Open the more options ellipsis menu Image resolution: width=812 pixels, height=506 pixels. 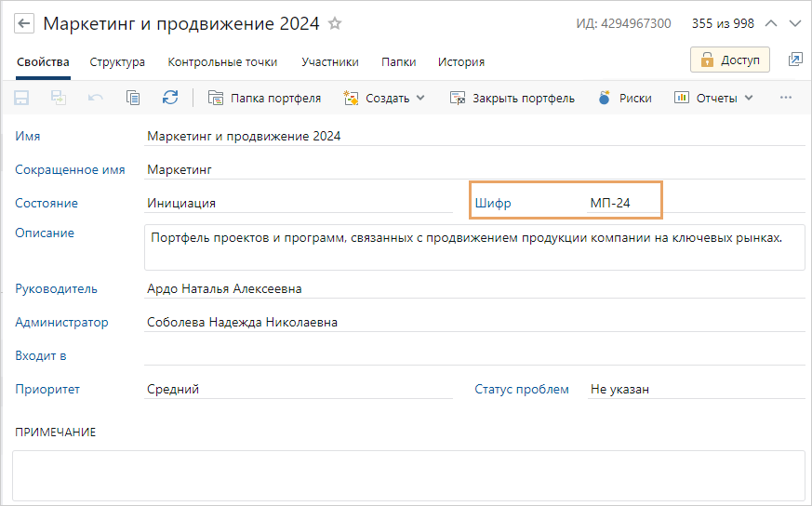coord(786,98)
